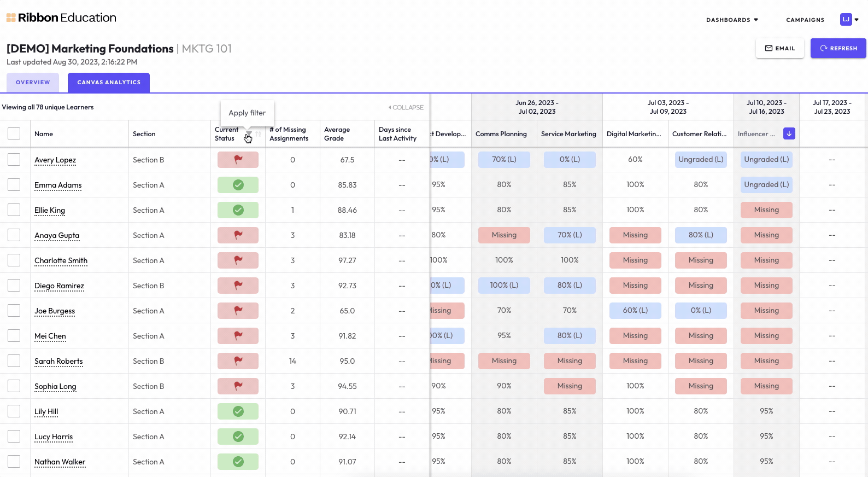Click Anaya Gupta's red flag status
This screenshot has height=477, width=868.
[x=238, y=235]
